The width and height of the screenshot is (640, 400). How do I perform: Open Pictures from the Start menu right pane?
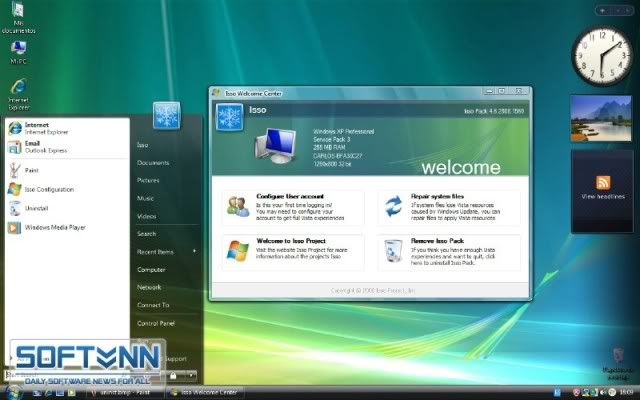pos(148,180)
